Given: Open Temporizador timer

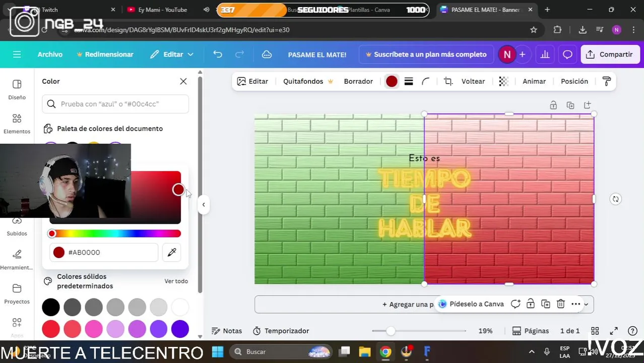Looking at the screenshot, I should coord(281,331).
